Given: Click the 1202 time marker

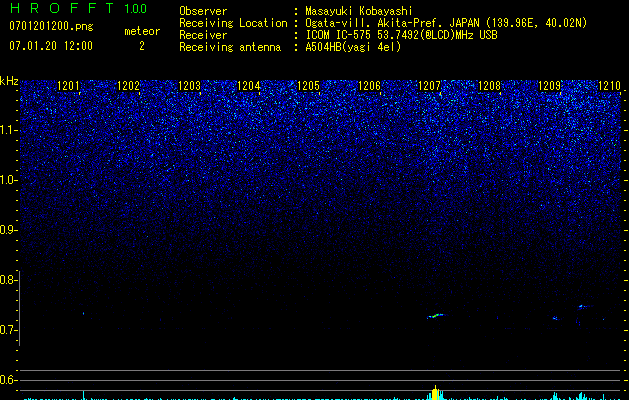Looking at the screenshot, I should [x=128, y=86].
